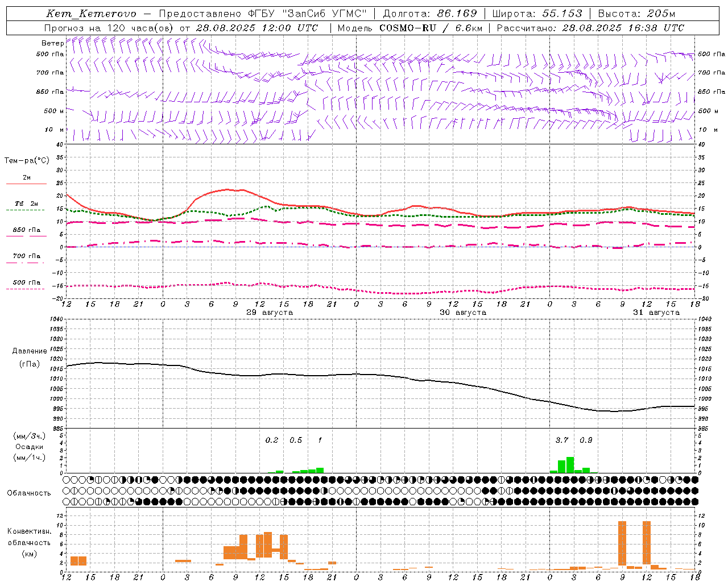Select the longitude value "Долгота: 86.169"
This screenshot has width=728, height=582.
[x=430, y=14]
